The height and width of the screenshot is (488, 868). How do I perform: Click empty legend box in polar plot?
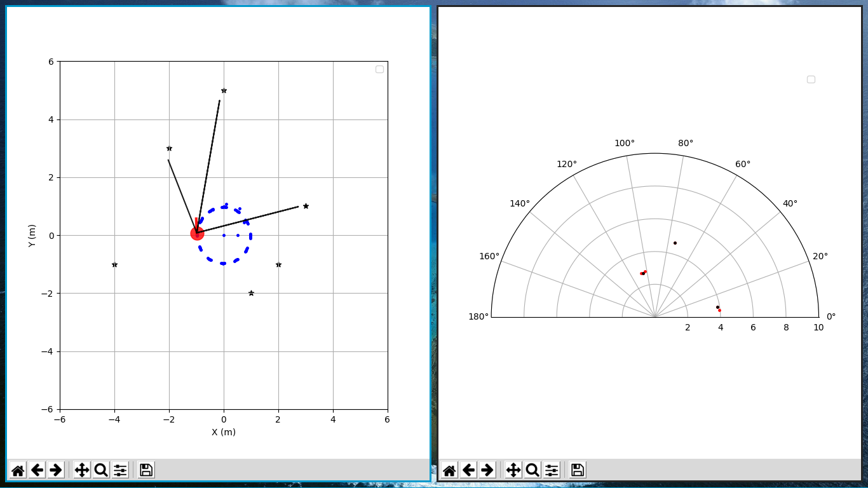click(x=811, y=79)
